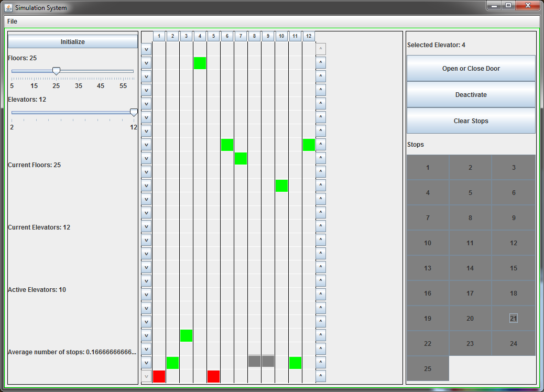
Task: Select the red elevator 1 car at bottom
Action: [x=159, y=376]
